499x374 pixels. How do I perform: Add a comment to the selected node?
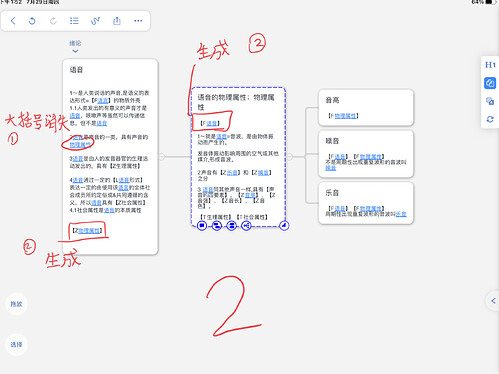tap(202, 226)
